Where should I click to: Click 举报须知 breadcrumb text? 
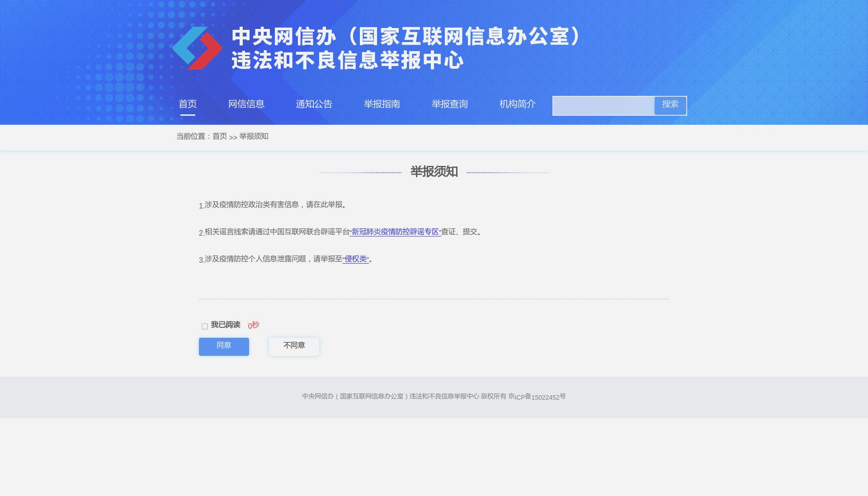point(254,136)
